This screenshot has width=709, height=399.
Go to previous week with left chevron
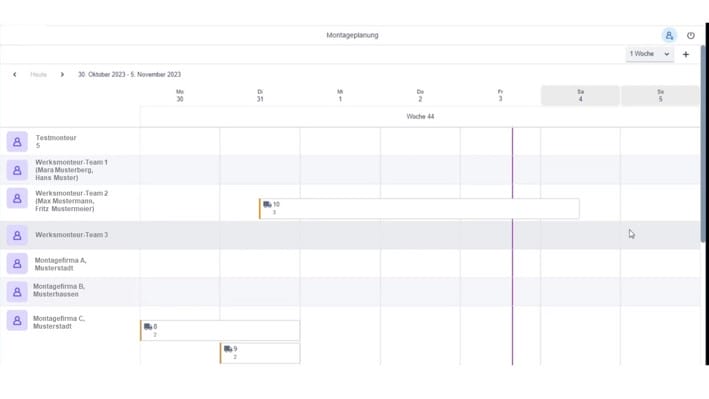15,75
